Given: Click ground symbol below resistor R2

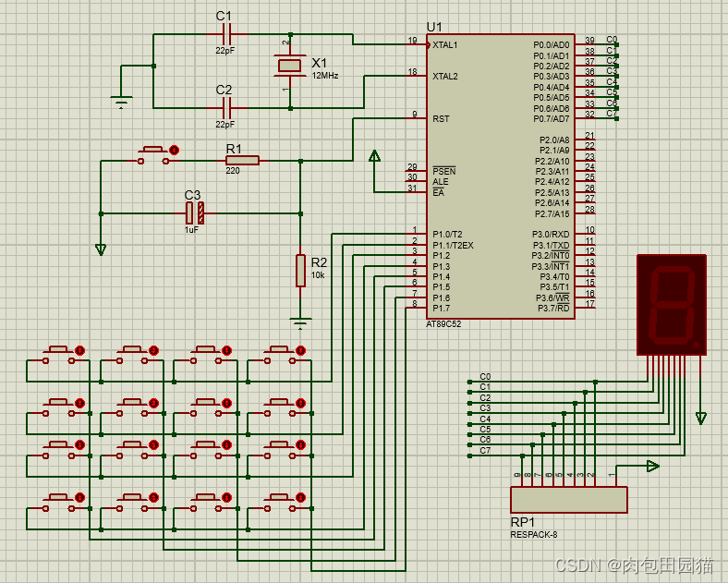Looking at the screenshot, I should pyautogui.click(x=300, y=322).
